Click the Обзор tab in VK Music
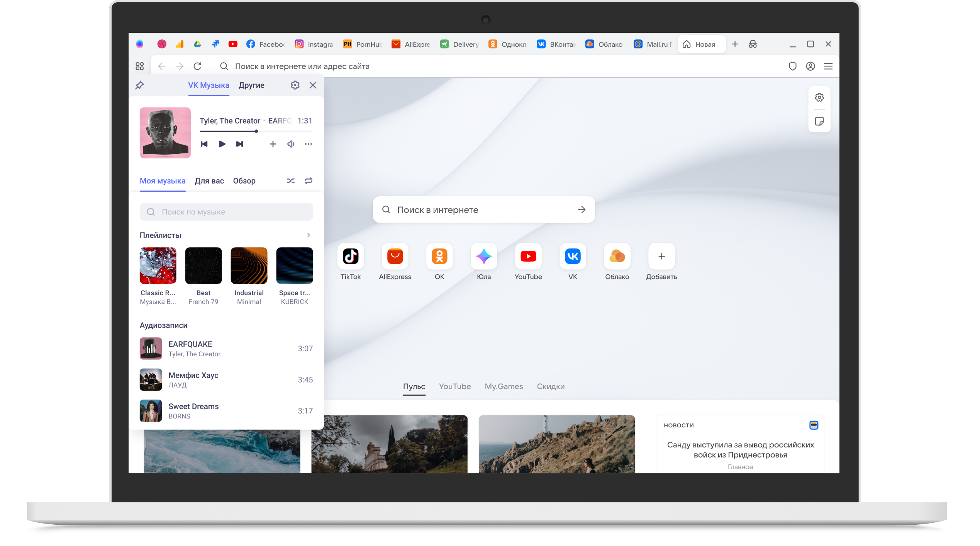Viewport: 980px width, 546px height. pyautogui.click(x=243, y=180)
